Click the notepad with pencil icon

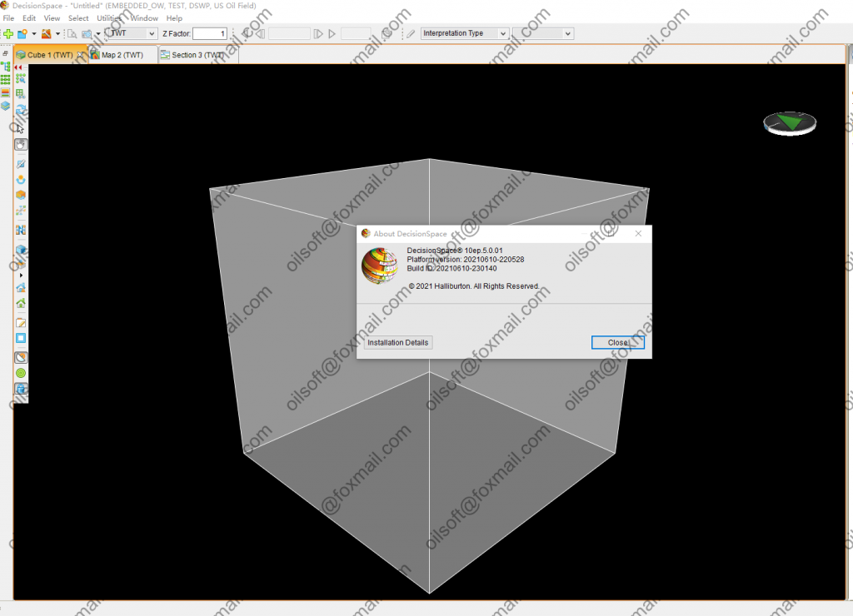click(21, 323)
